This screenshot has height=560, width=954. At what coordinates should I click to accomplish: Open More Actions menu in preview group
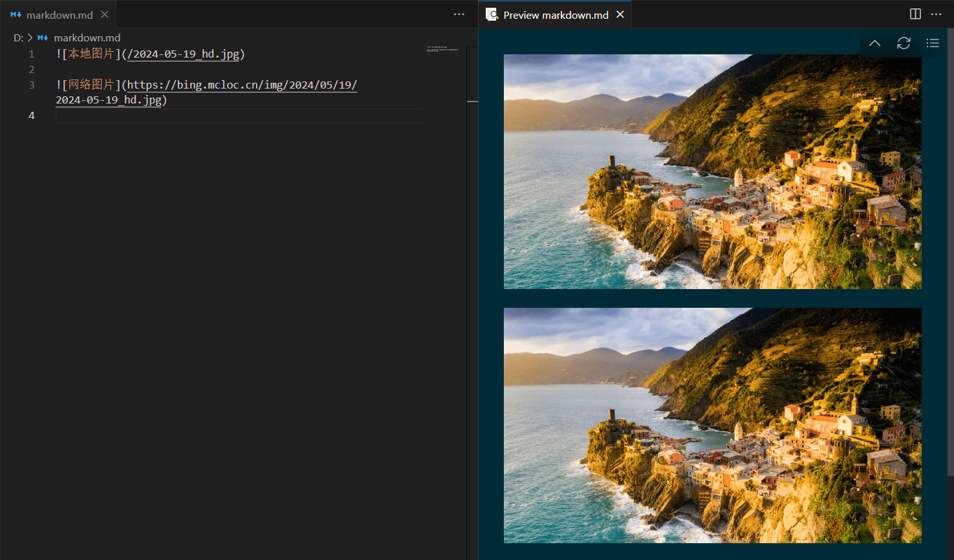936,14
